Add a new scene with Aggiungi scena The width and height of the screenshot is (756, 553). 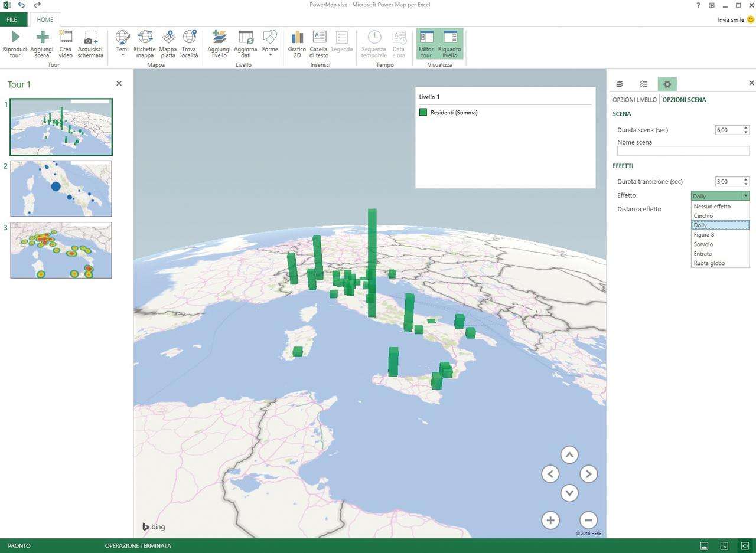pyautogui.click(x=42, y=38)
